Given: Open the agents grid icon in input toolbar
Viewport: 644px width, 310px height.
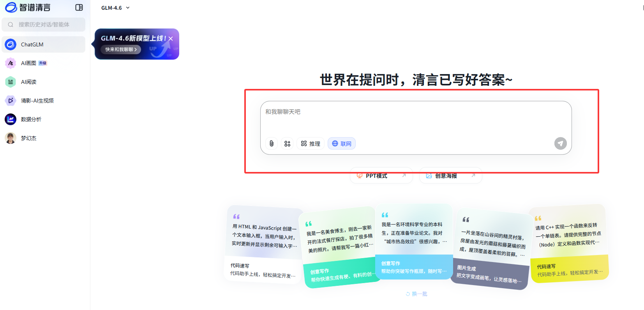Looking at the screenshot, I should point(287,143).
